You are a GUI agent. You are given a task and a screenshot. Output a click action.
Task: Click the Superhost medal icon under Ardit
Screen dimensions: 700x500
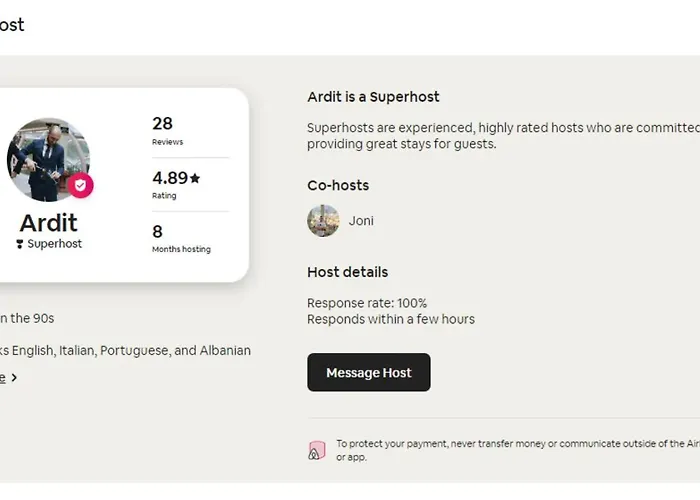point(19,244)
